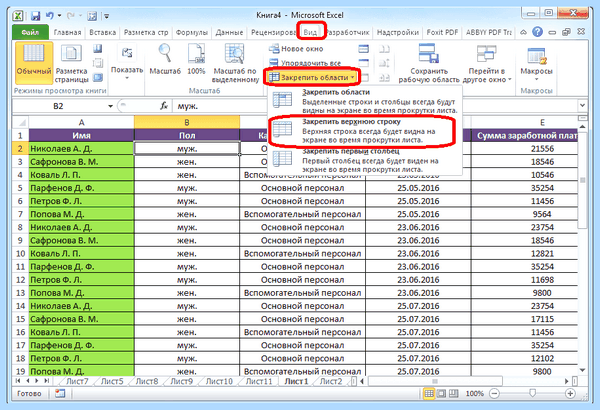Switch to the Формулы ribbon tab
The image size is (600, 410).
click(x=192, y=33)
